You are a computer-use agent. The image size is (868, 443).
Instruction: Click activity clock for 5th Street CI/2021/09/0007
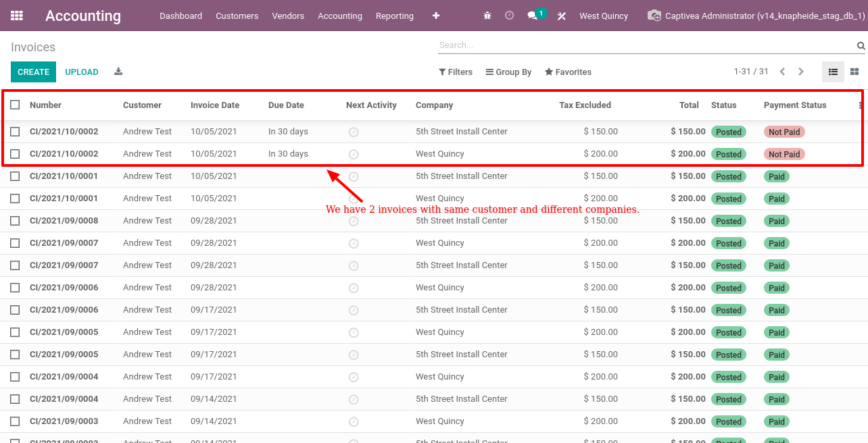[354, 266]
